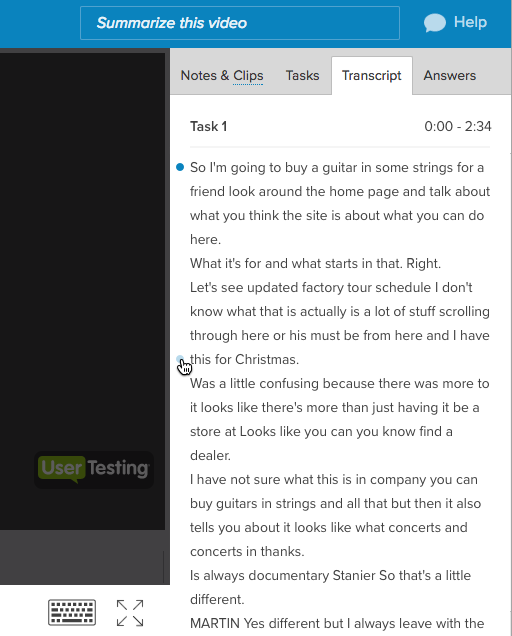The height and width of the screenshot is (636, 512).
Task: Jump to "Was a little confusing" sentence
Action: 340,419
